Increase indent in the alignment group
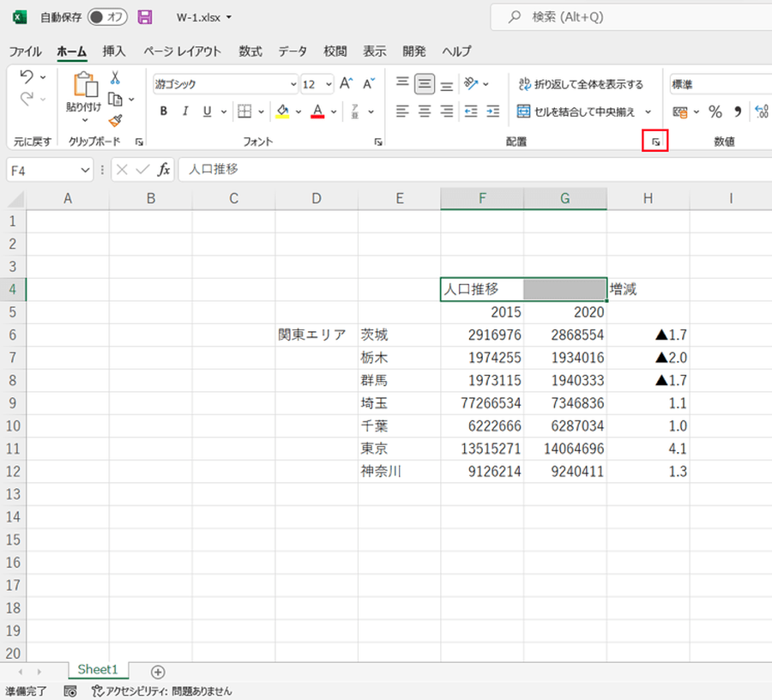Screen dimensions: 772x700 click(493, 112)
